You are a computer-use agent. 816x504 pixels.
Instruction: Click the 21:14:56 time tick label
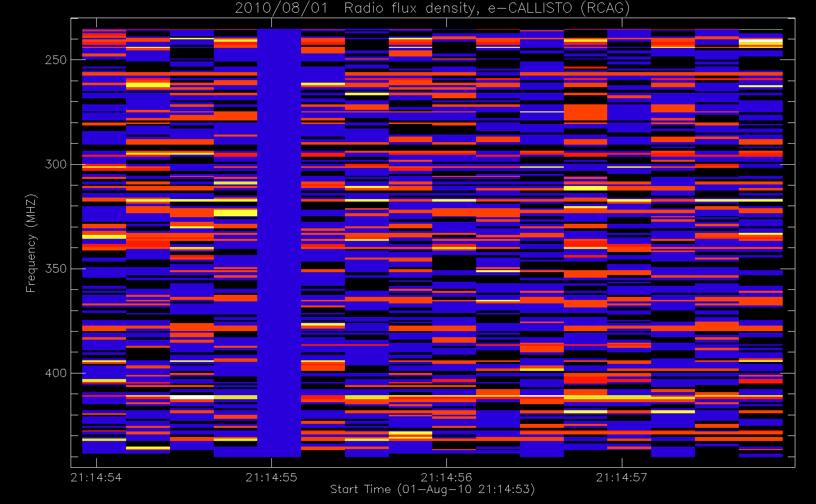446,477
